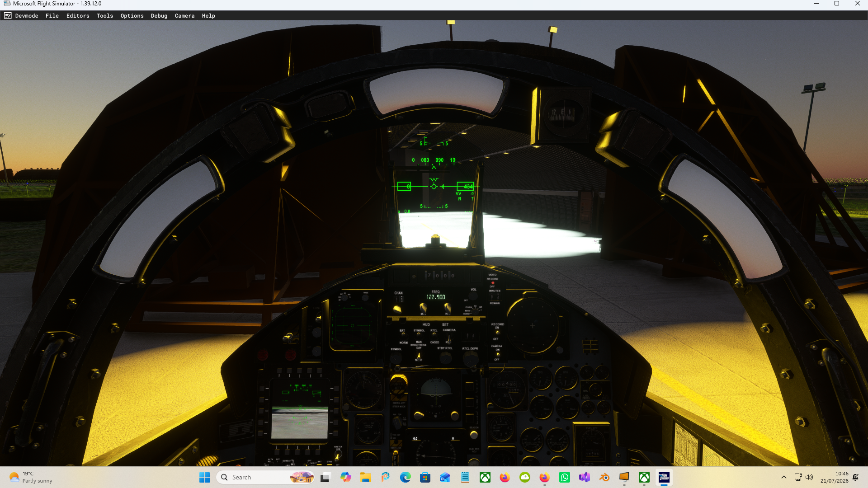
Task: Click the RTCL DEPR knob
Action: click(x=471, y=359)
